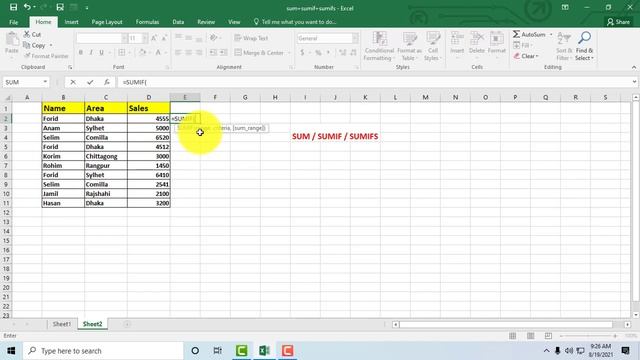Click the fill color bucket swatch
Image resolution: width=640 pixels, height=360 pixels.
[x=142, y=52]
